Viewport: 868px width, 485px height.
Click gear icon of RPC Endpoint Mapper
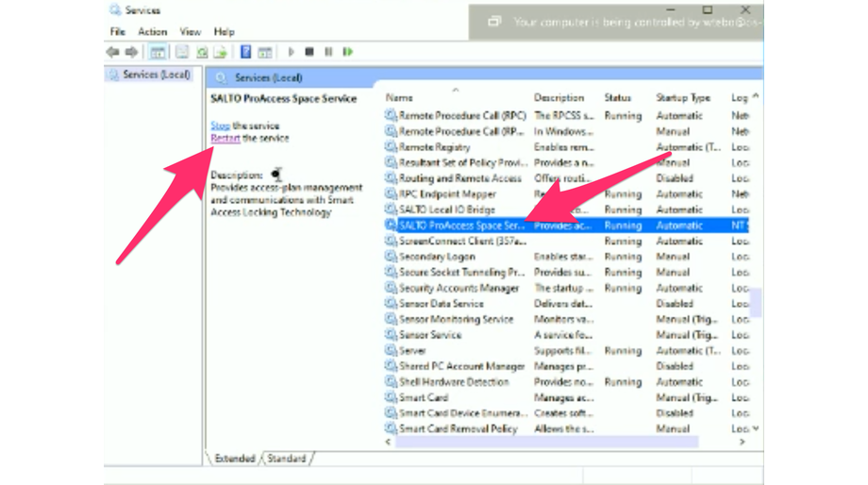(x=391, y=193)
